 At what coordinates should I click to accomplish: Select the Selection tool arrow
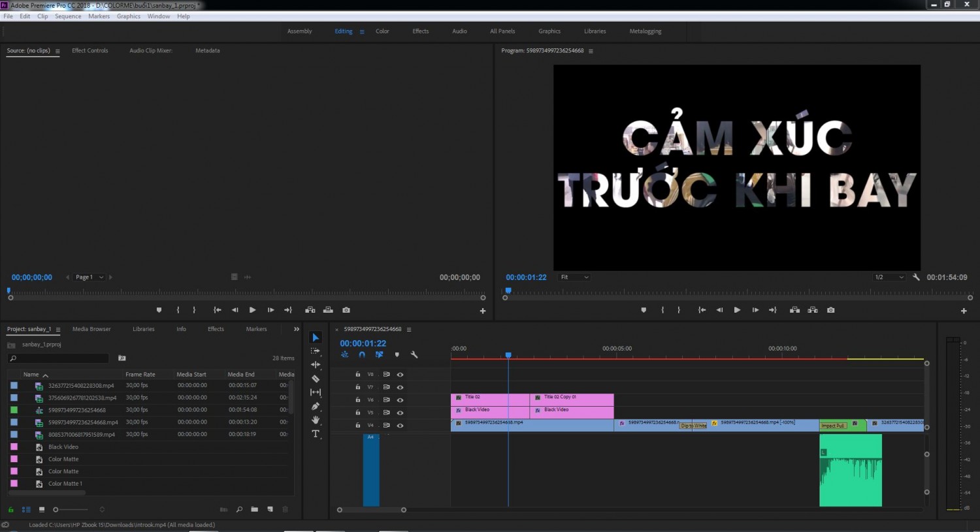[x=316, y=337]
